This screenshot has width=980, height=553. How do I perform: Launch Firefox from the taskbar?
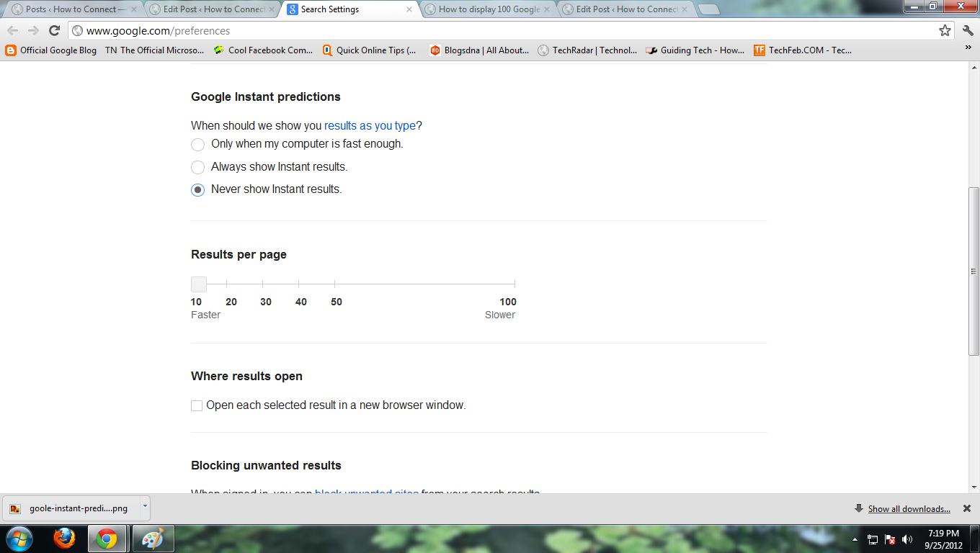[64, 539]
